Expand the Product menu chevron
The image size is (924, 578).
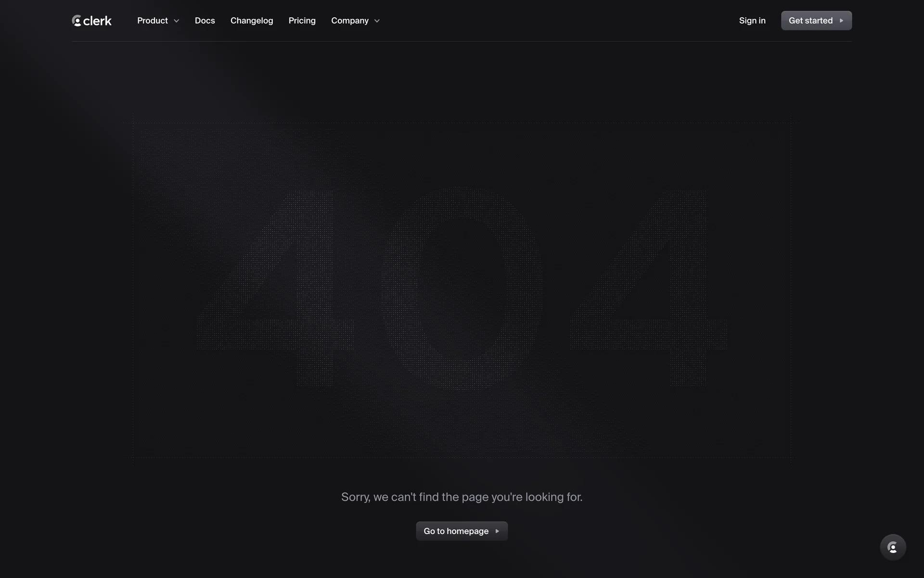[x=176, y=21]
